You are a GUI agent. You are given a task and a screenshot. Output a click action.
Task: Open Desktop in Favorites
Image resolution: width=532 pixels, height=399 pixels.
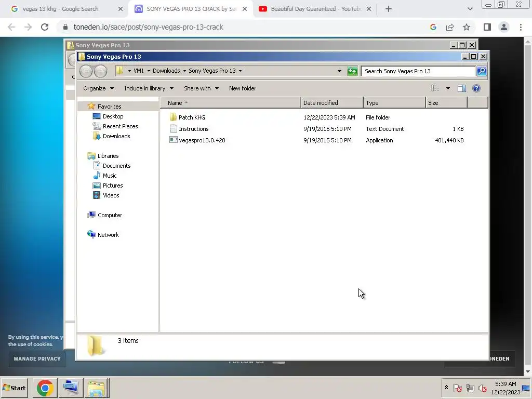[x=113, y=116]
